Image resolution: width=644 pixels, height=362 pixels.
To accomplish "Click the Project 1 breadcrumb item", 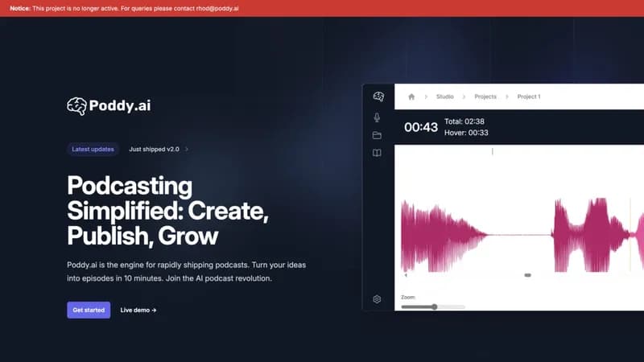I will click(529, 97).
